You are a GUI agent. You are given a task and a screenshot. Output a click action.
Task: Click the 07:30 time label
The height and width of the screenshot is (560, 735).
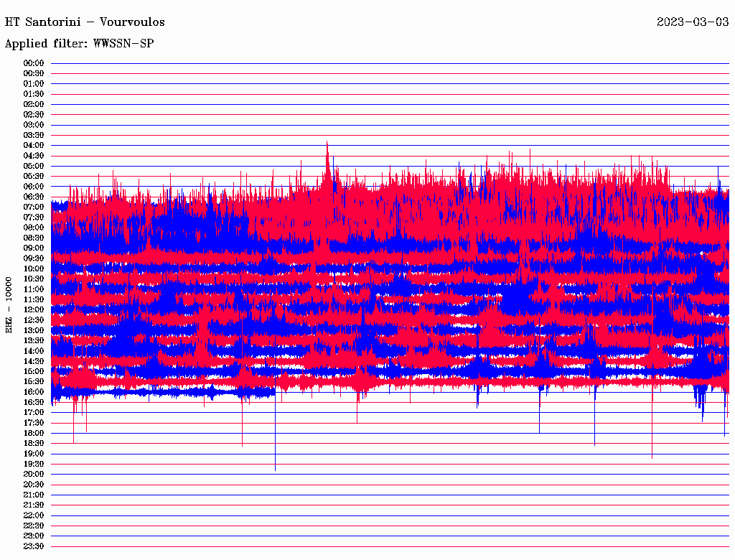pos(34,218)
